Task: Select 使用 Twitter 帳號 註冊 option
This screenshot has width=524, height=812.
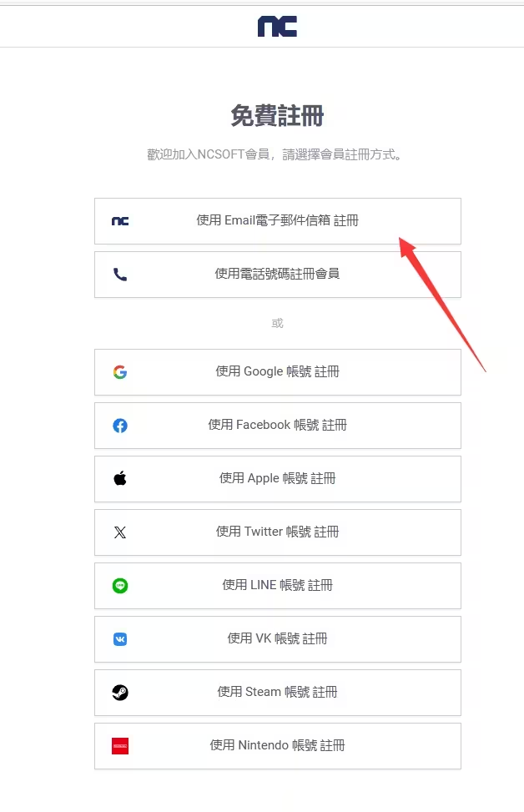Action: click(278, 532)
